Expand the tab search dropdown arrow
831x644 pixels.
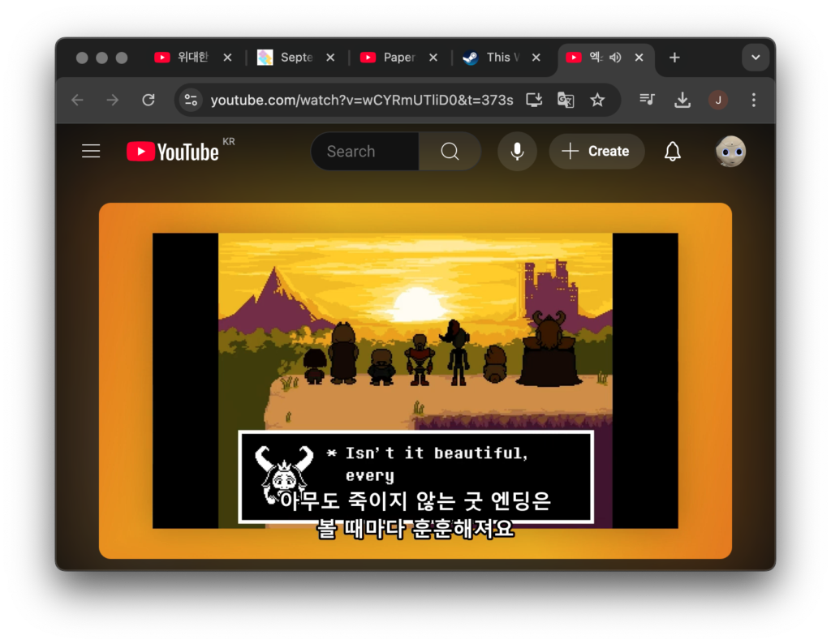coord(756,58)
